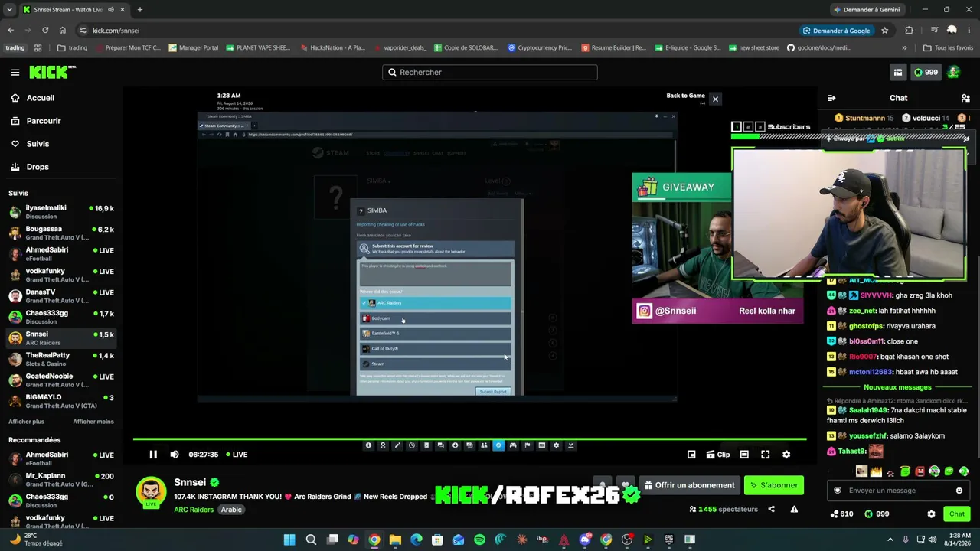
Task: Open the browser tab search dropdown
Action: (9, 10)
